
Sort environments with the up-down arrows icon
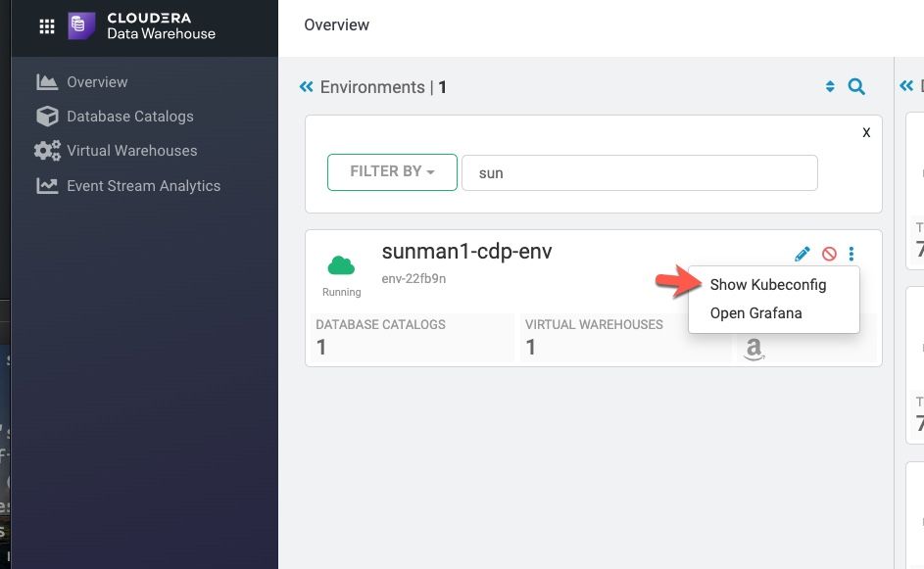[830, 86]
